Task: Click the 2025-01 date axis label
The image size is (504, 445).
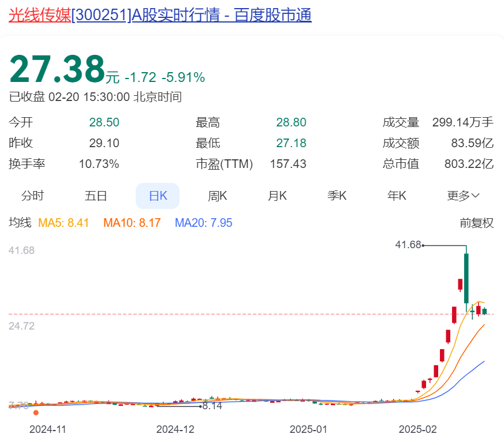Action: coord(308,429)
